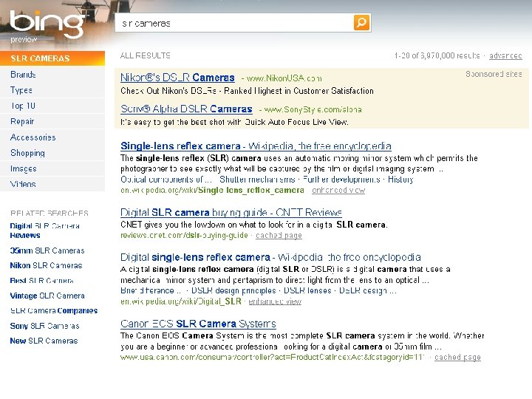Jump to History section link

[400, 179]
